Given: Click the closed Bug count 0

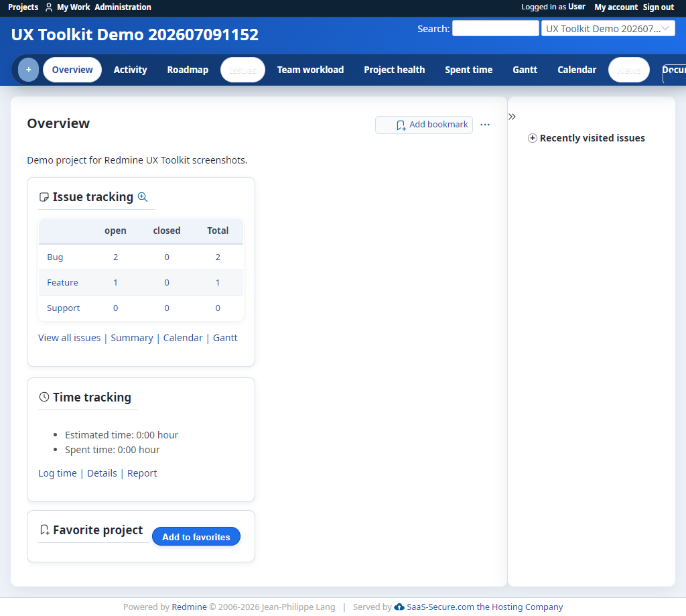Looking at the screenshot, I should 167,257.
